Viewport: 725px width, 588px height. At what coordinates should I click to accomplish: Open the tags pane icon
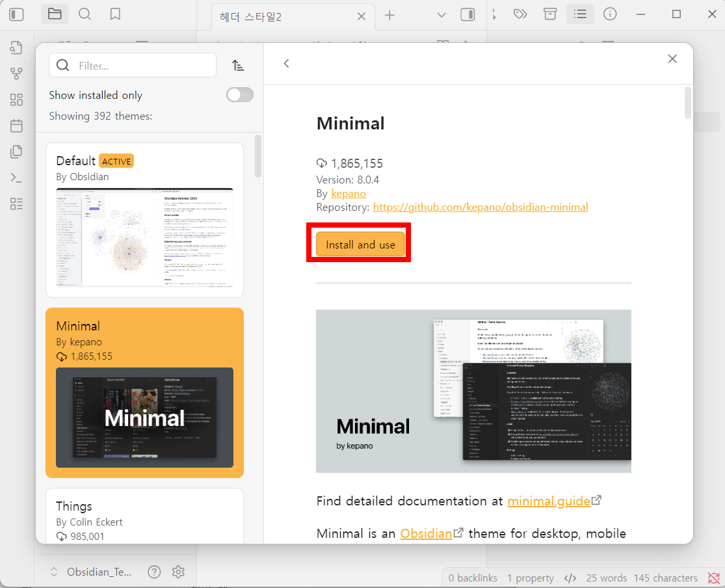point(520,14)
